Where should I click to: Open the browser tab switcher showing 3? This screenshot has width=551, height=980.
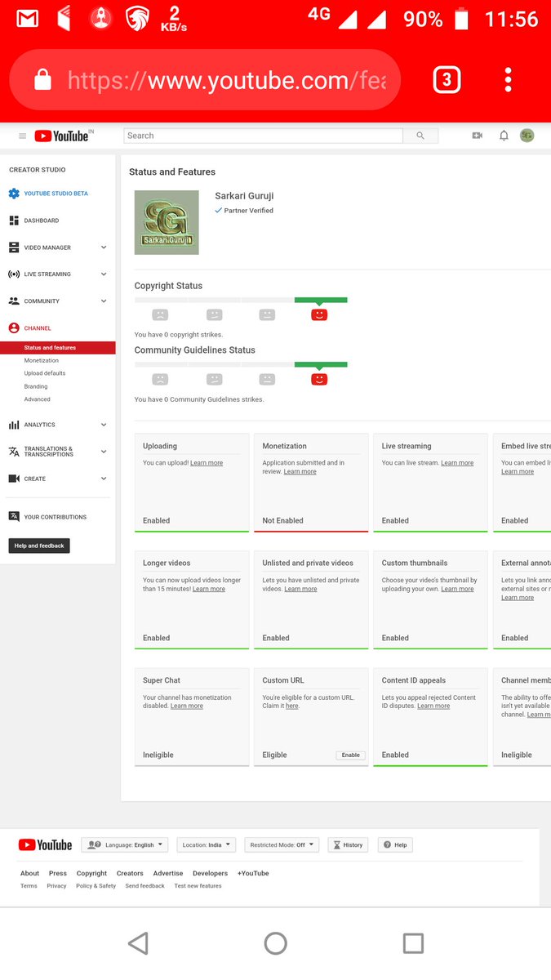(x=447, y=79)
